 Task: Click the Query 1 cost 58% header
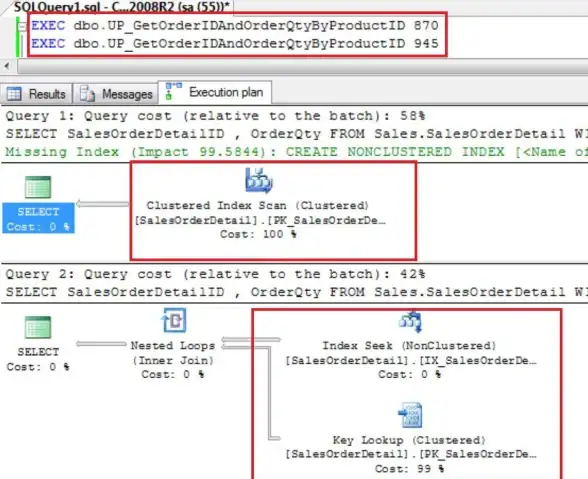215,116
